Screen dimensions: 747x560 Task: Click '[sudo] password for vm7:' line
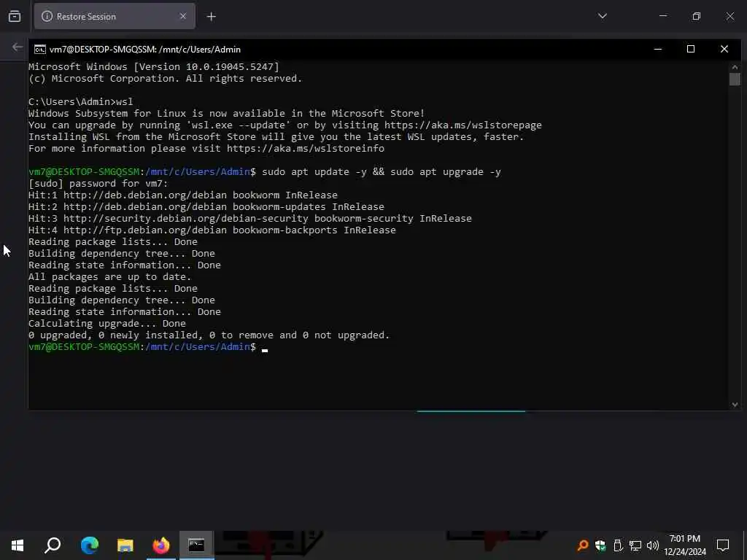tap(98, 183)
